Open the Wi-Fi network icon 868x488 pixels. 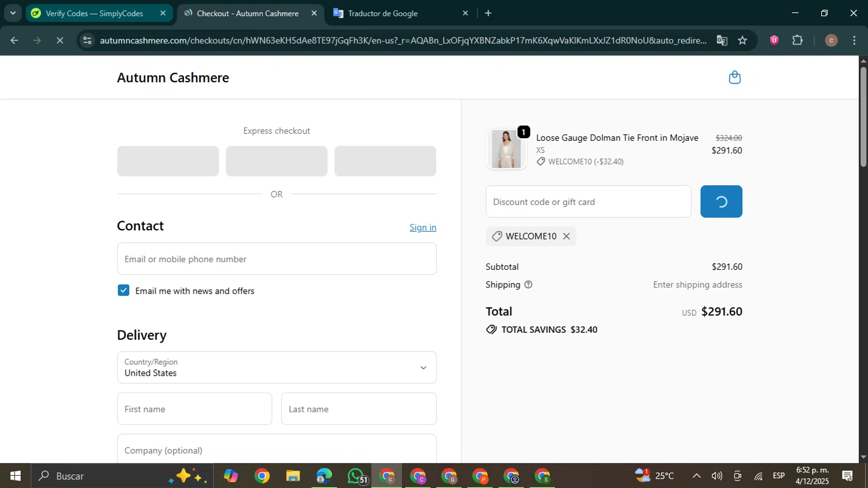[758, 476]
